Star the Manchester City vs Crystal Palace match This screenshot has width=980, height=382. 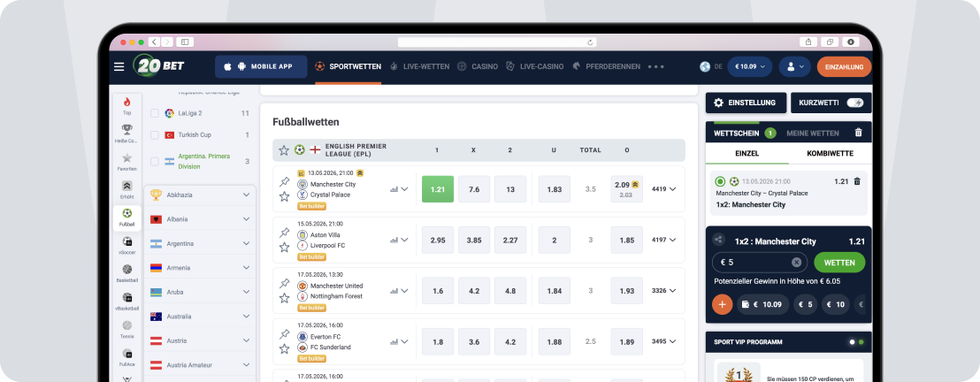(x=285, y=196)
